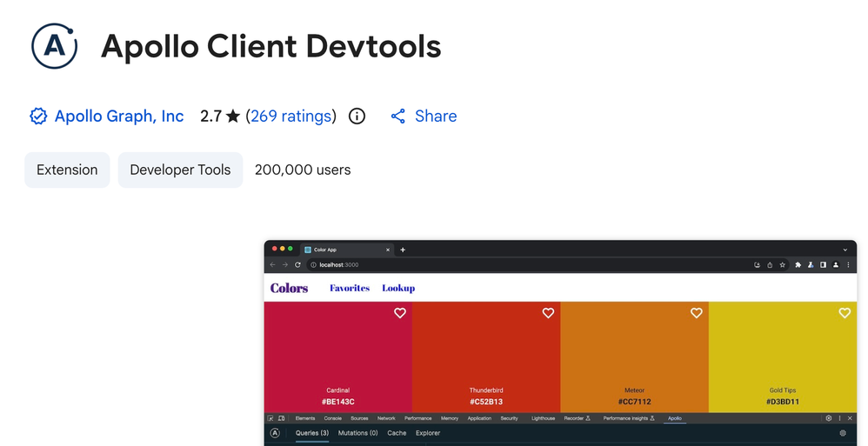Image resolution: width=868 pixels, height=446 pixels.
Task: Select the Explorer tab
Action: [x=428, y=433]
